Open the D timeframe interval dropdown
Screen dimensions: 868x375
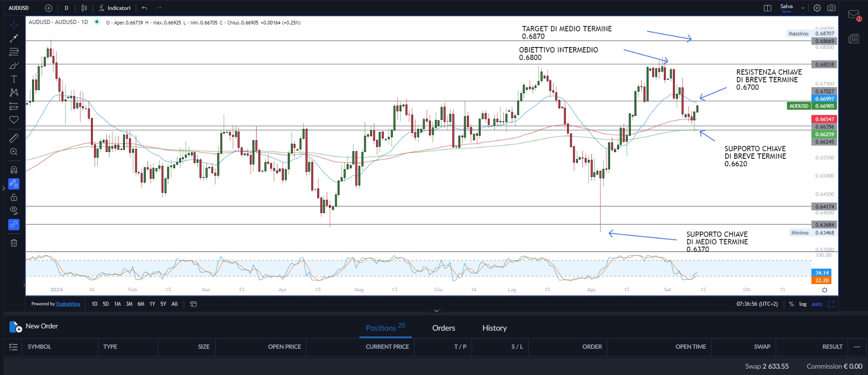tap(67, 8)
